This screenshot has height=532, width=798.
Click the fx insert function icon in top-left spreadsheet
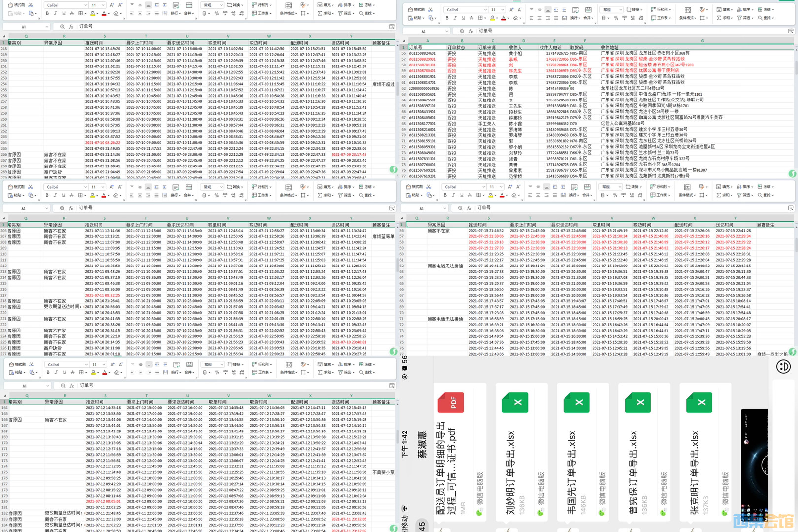tap(71, 27)
